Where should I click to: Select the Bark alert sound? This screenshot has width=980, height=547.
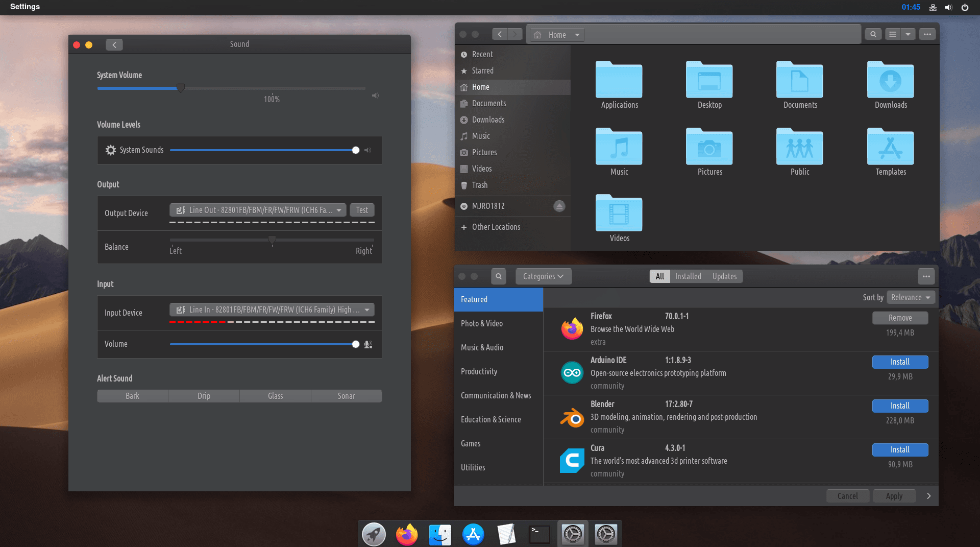click(x=132, y=396)
